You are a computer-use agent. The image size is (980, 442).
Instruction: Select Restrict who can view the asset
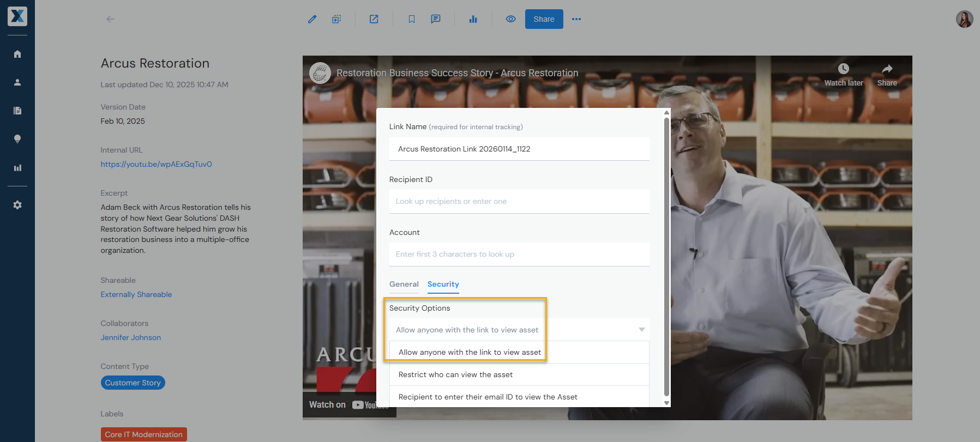click(519, 374)
